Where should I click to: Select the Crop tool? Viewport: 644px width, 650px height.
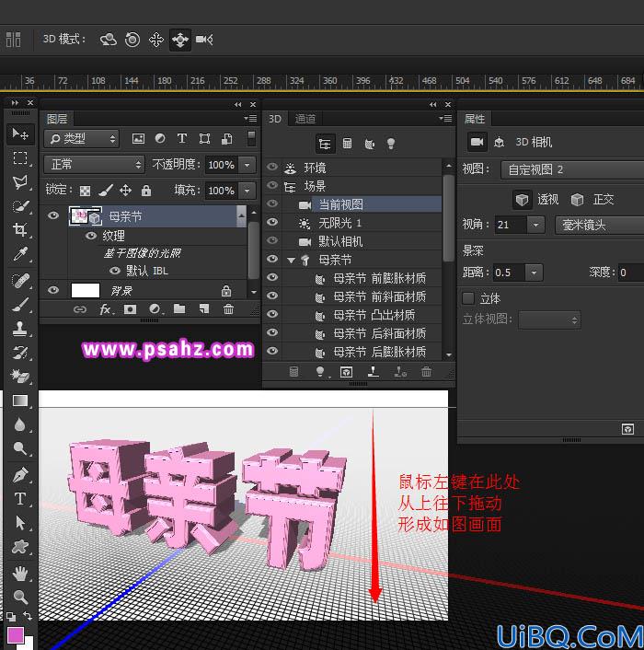(x=20, y=229)
